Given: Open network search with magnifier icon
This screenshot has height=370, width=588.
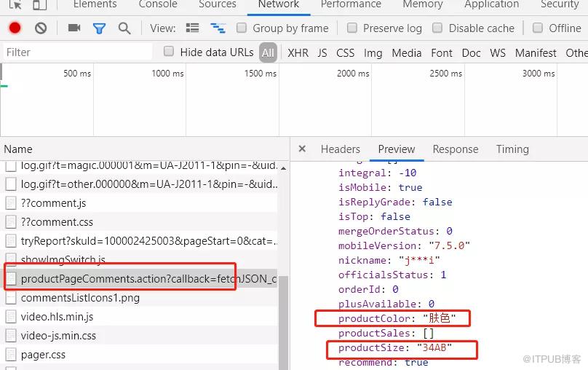Looking at the screenshot, I should [x=124, y=28].
